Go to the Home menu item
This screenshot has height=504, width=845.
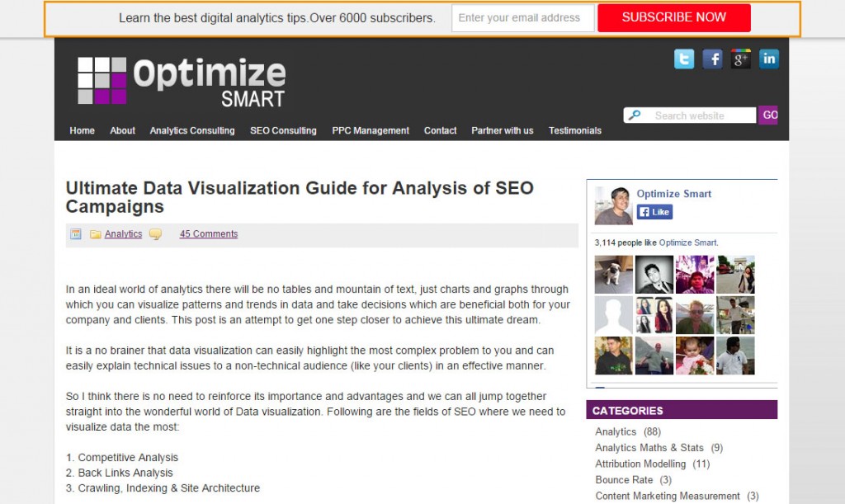tap(82, 130)
